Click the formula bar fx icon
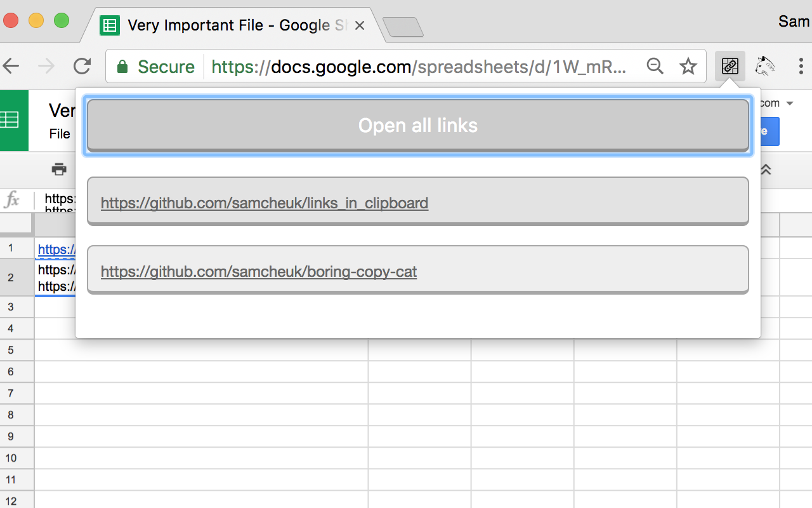 coord(12,201)
